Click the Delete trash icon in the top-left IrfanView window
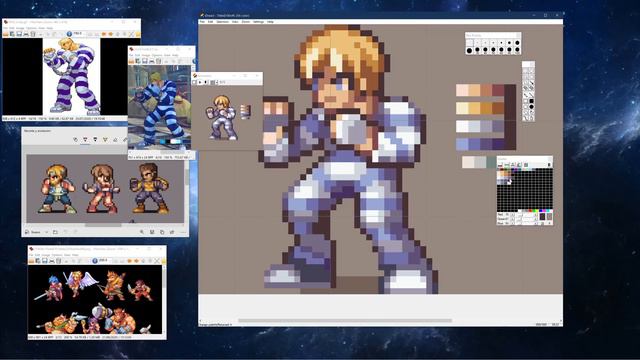Viewport: 640px width, 360px height. coord(33,34)
